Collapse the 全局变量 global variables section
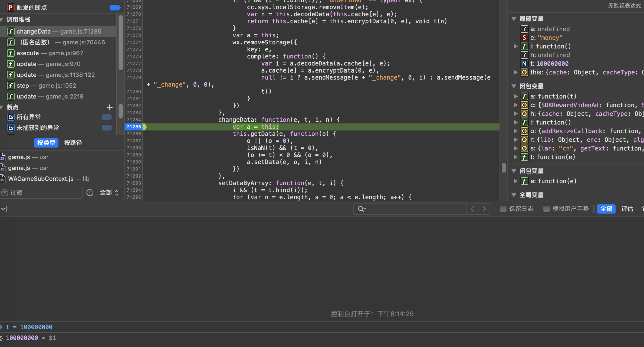This screenshot has height=347, width=644. (514, 195)
